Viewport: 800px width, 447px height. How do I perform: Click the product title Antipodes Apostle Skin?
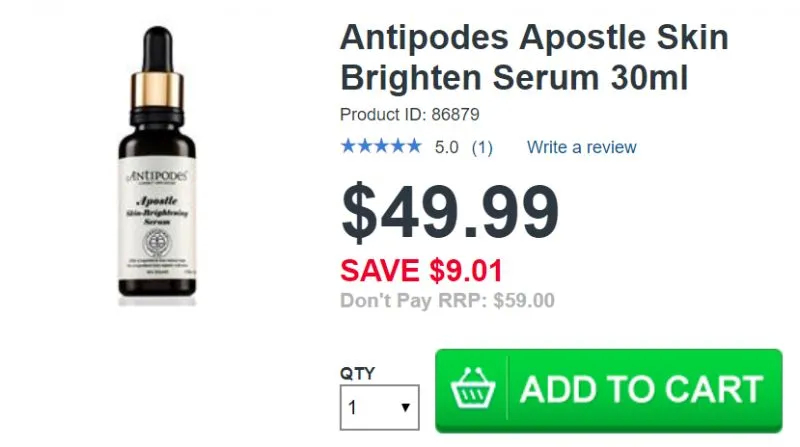(534, 37)
